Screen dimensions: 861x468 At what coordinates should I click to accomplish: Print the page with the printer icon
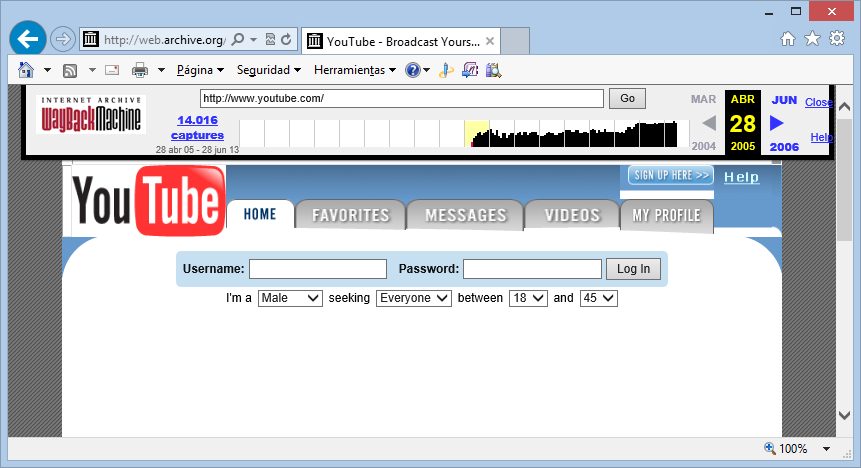point(140,70)
